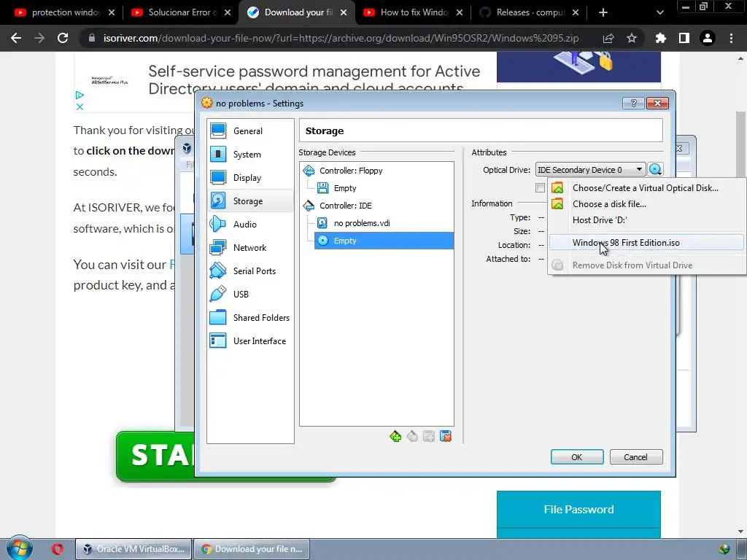Select the no problems.vdi disk entry

click(x=362, y=223)
